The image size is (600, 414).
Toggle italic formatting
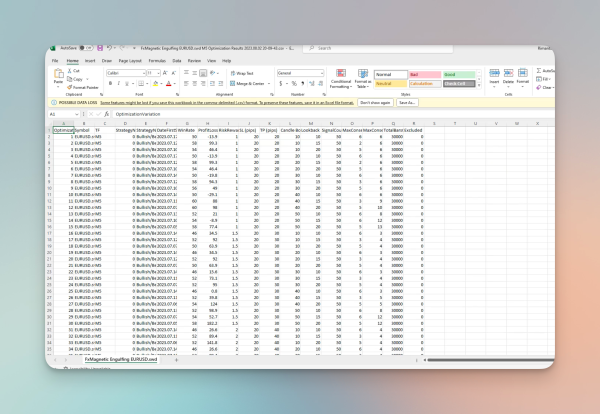[x=119, y=83]
